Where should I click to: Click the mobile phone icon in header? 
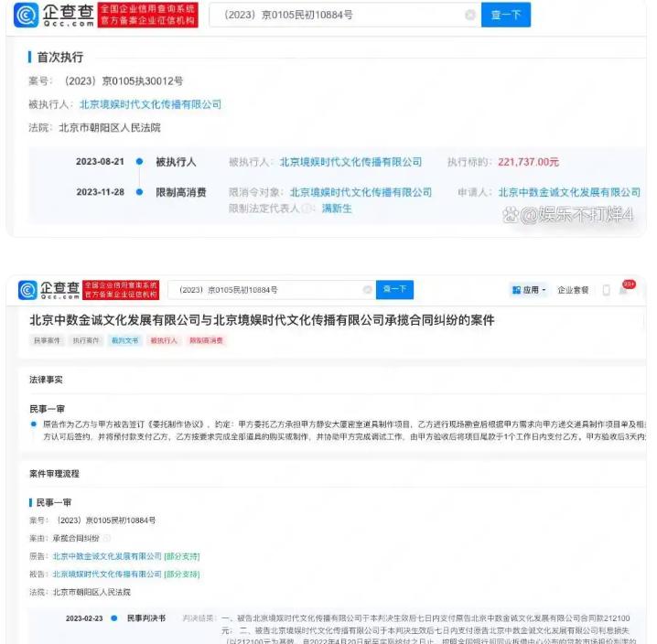tap(606, 290)
